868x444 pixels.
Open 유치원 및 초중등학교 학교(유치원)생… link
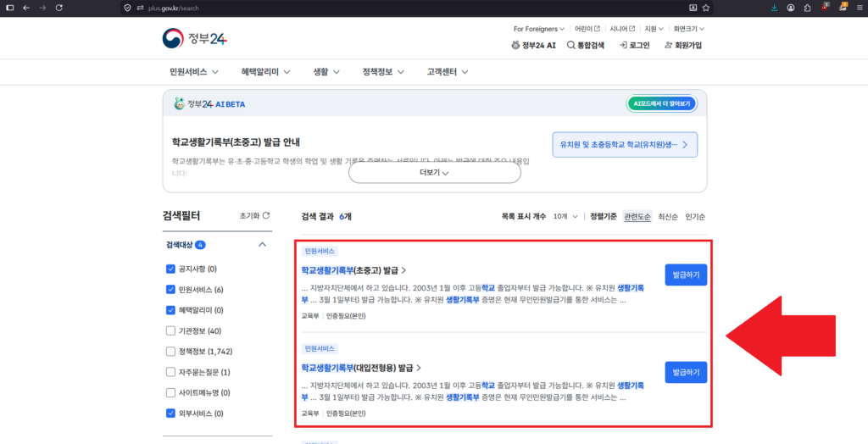625,145
